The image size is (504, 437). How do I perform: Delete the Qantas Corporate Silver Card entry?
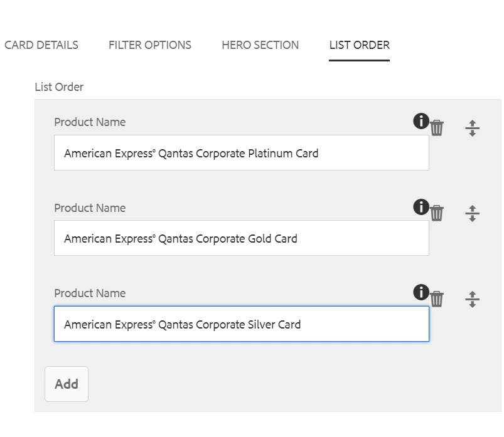437,299
